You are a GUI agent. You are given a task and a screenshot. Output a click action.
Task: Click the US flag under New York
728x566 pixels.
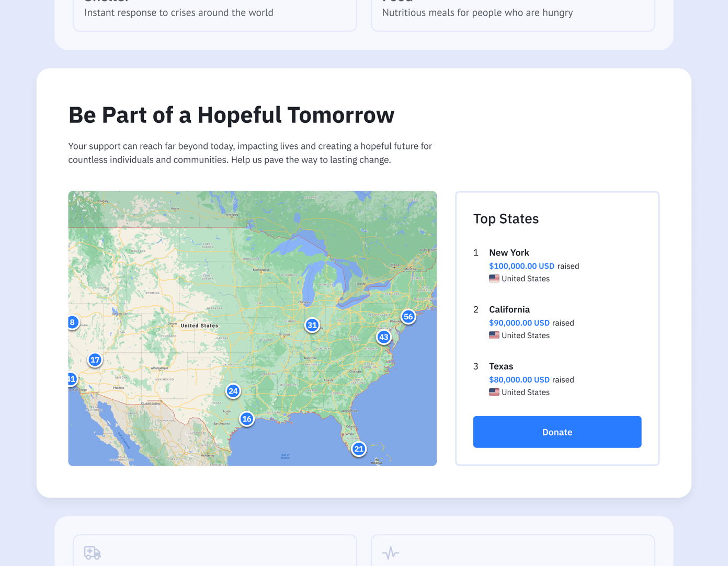[494, 279]
